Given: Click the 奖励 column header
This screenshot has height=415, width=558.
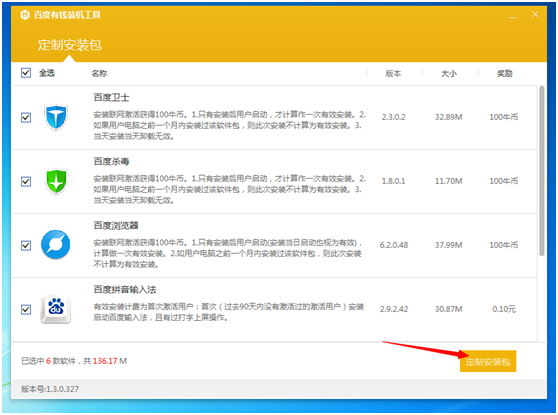Looking at the screenshot, I should pyautogui.click(x=504, y=73).
